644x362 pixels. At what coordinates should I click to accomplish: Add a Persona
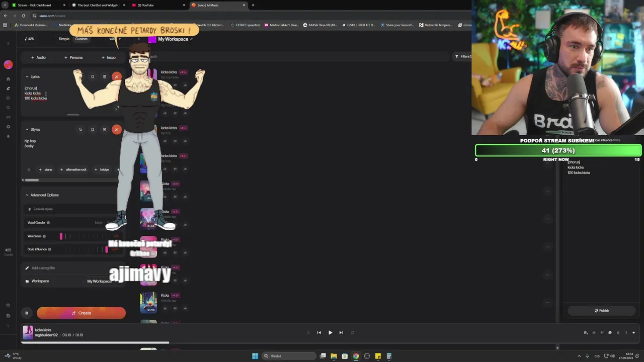point(73,57)
